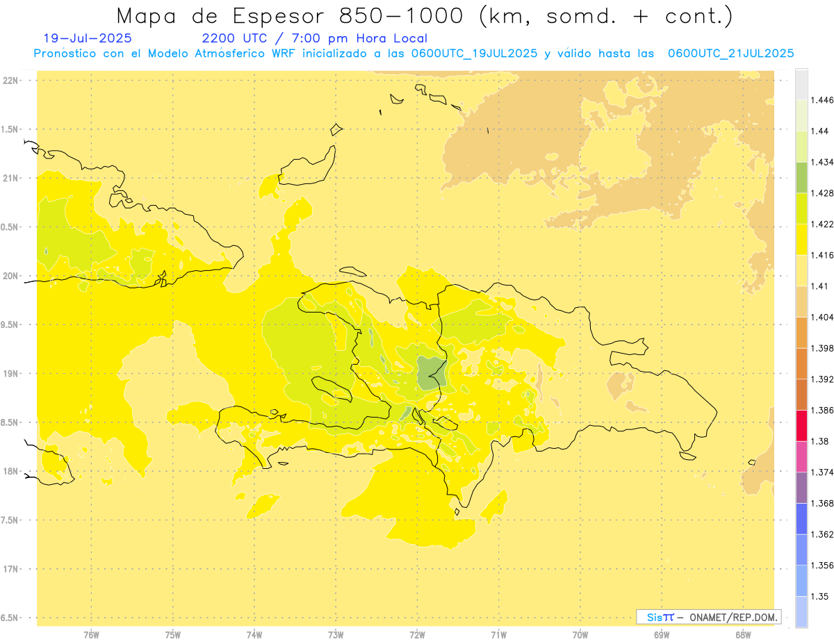Click the red legend swatch between 1.38 and 1.386
Viewport: 834px width, 644px height.
tap(801, 425)
